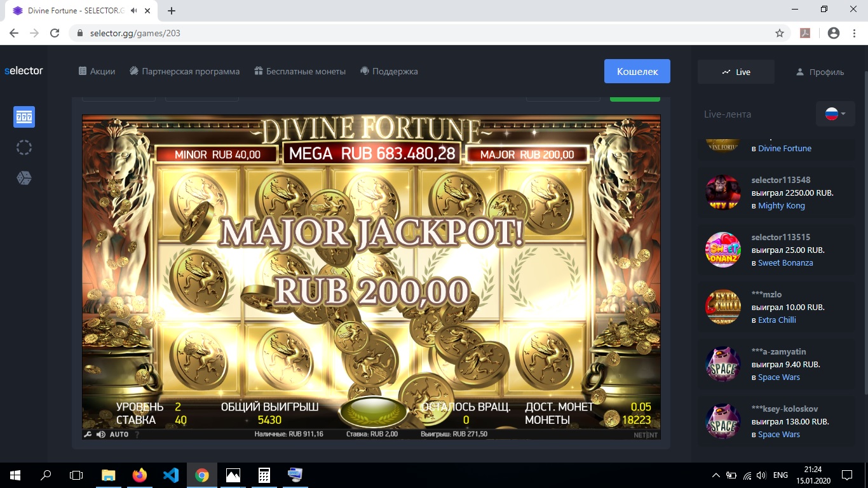View site security lock information
Image resolution: width=868 pixels, height=488 pixels.
point(80,33)
